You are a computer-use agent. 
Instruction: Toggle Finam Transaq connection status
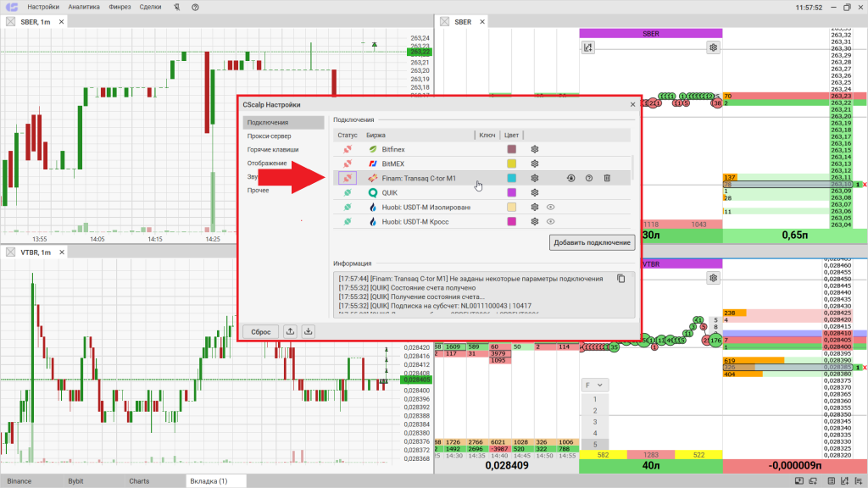click(347, 178)
